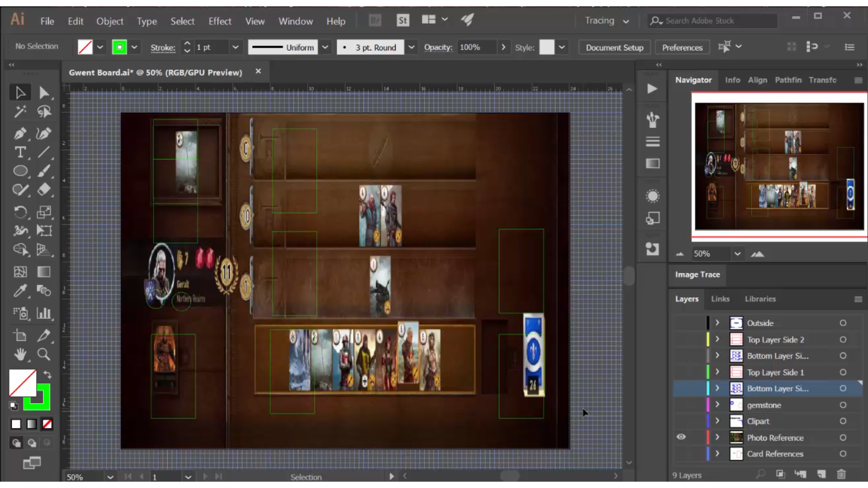Open the Uniform stroke profile dropdown
The image size is (868, 488).
[325, 47]
